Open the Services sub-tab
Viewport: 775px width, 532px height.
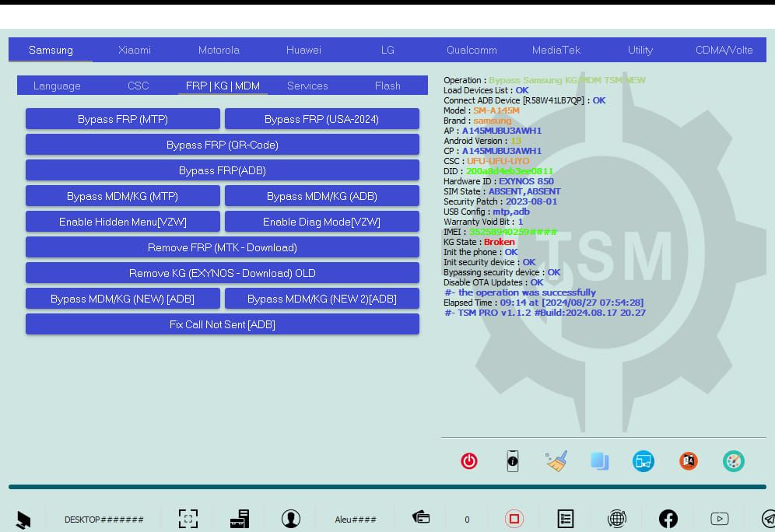coord(307,86)
